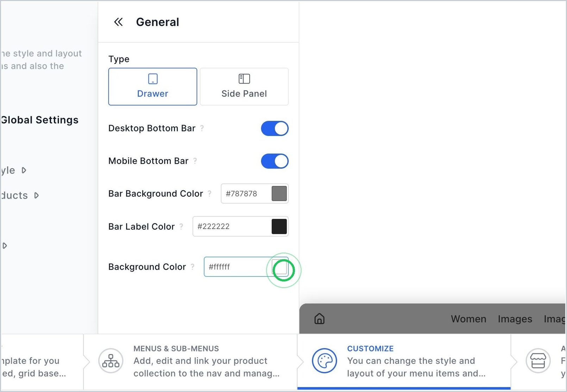
Task: Select Images in the preview menu bar
Action: [x=515, y=319]
